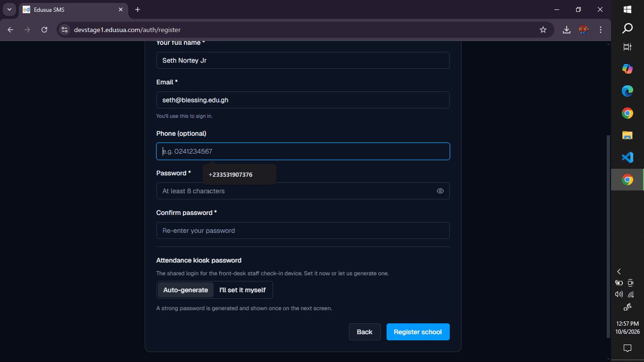Show password using the eye icon
This screenshot has height=362, width=644.
(x=440, y=191)
